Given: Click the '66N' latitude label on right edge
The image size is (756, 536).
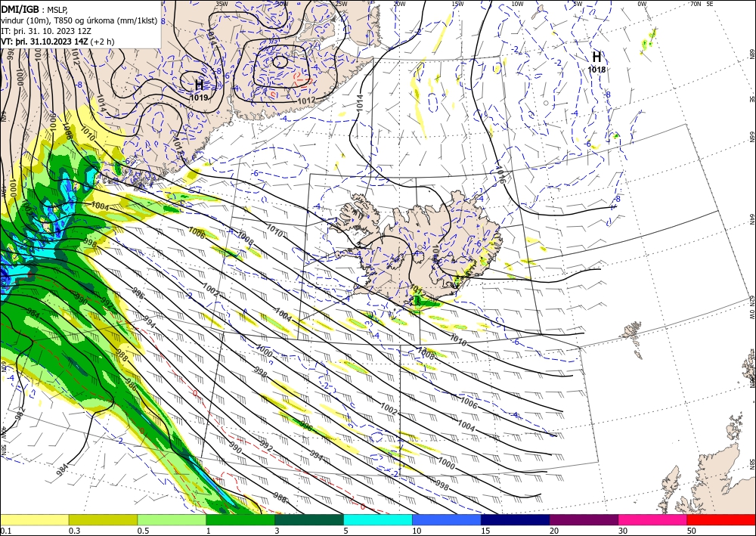Looking at the screenshot, I should click(x=751, y=138).
